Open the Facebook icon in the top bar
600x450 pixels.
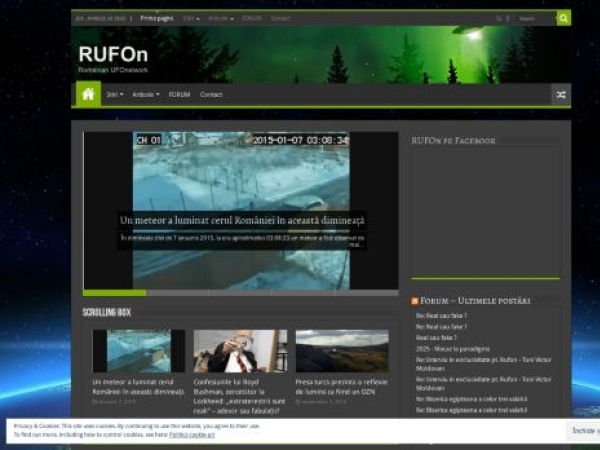coord(508,18)
